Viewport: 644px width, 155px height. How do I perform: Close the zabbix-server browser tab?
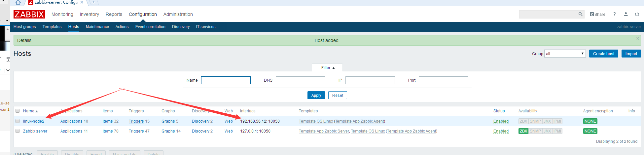click(x=82, y=2)
